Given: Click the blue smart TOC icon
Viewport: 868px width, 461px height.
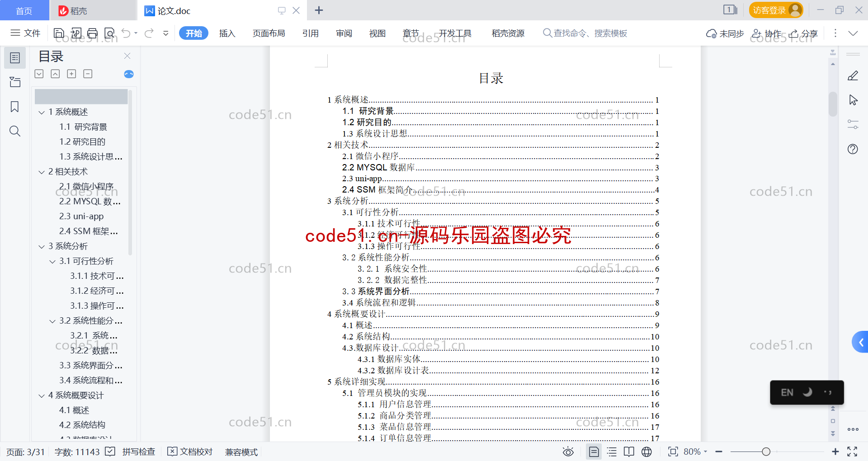Looking at the screenshot, I should [x=129, y=74].
